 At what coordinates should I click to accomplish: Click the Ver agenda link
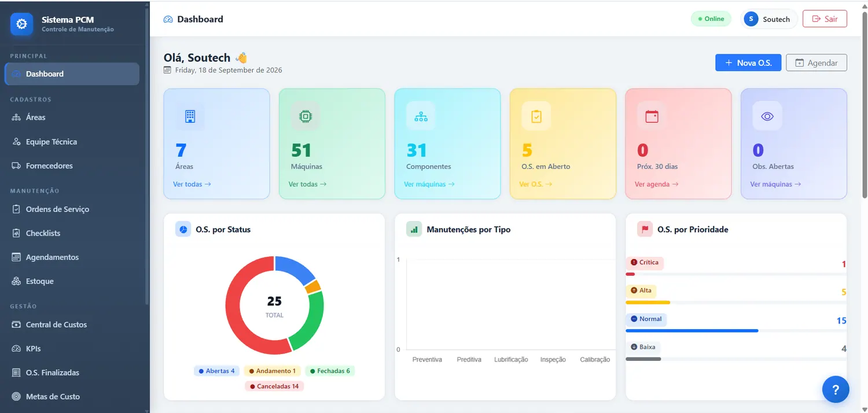[657, 184]
